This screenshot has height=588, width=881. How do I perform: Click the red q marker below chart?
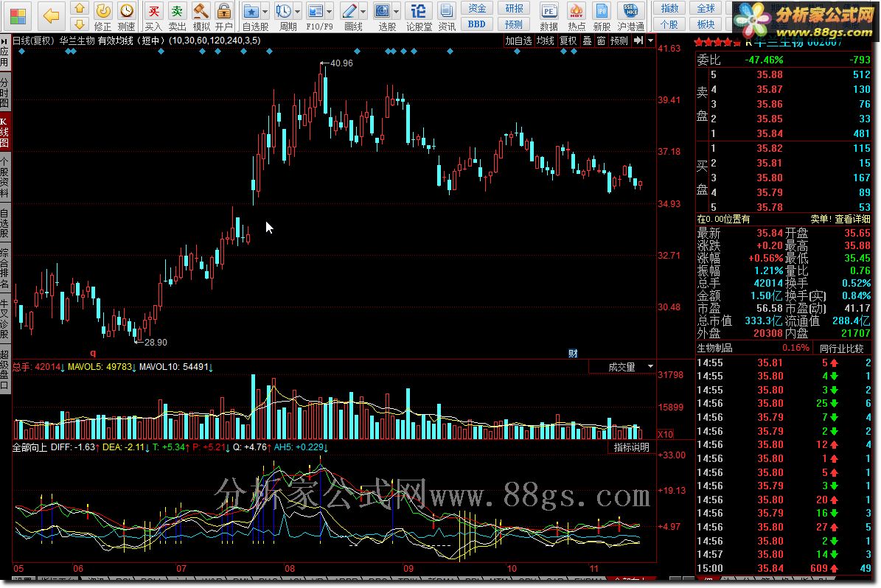click(94, 353)
